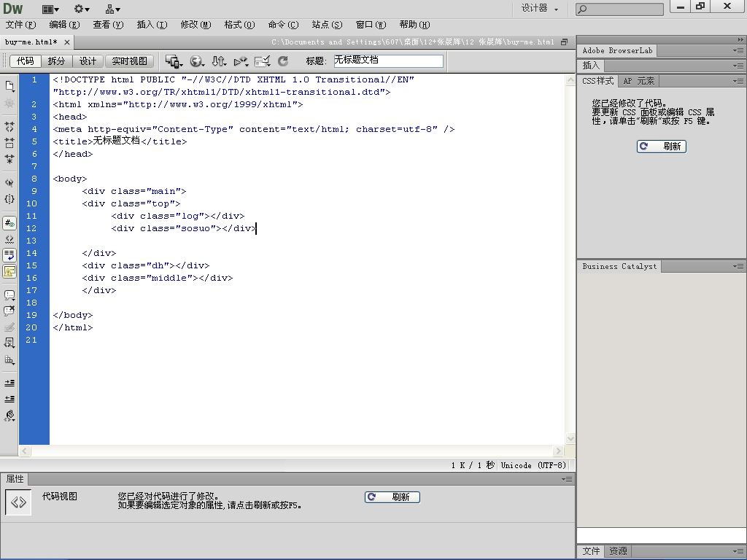Click the Wrap Tag pencil icon
This screenshot has height=560, width=747.
click(x=9, y=327)
